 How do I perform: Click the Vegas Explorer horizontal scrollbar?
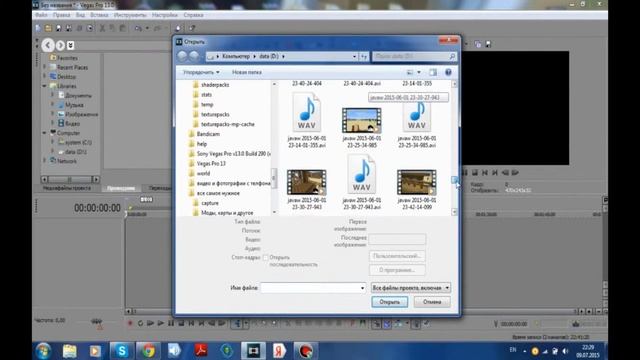point(70,179)
